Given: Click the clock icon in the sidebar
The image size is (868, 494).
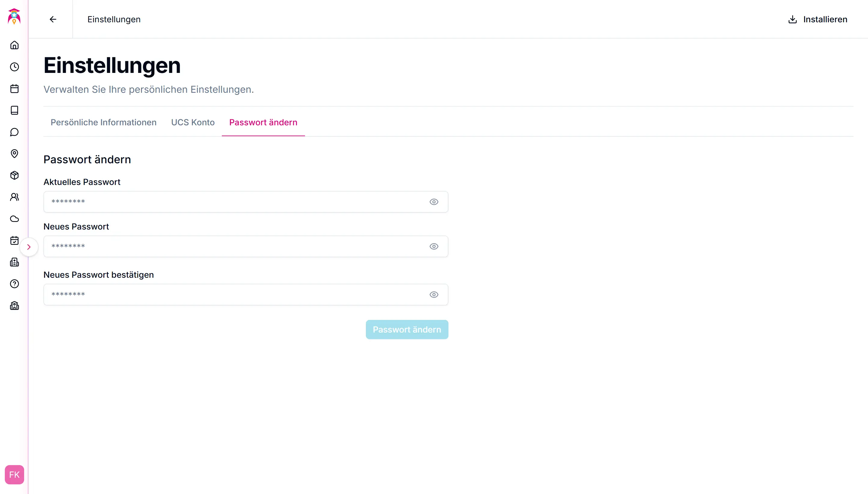Looking at the screenshot, I should click(14, 67).
